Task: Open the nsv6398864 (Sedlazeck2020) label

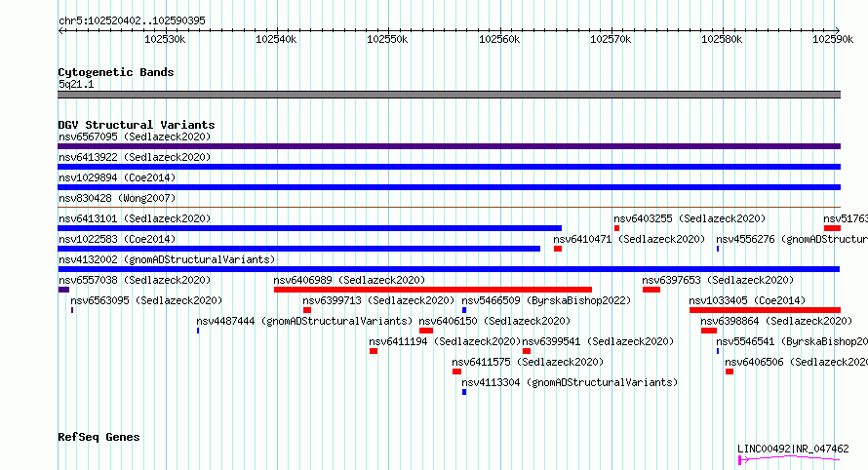Action: [776, 321]
